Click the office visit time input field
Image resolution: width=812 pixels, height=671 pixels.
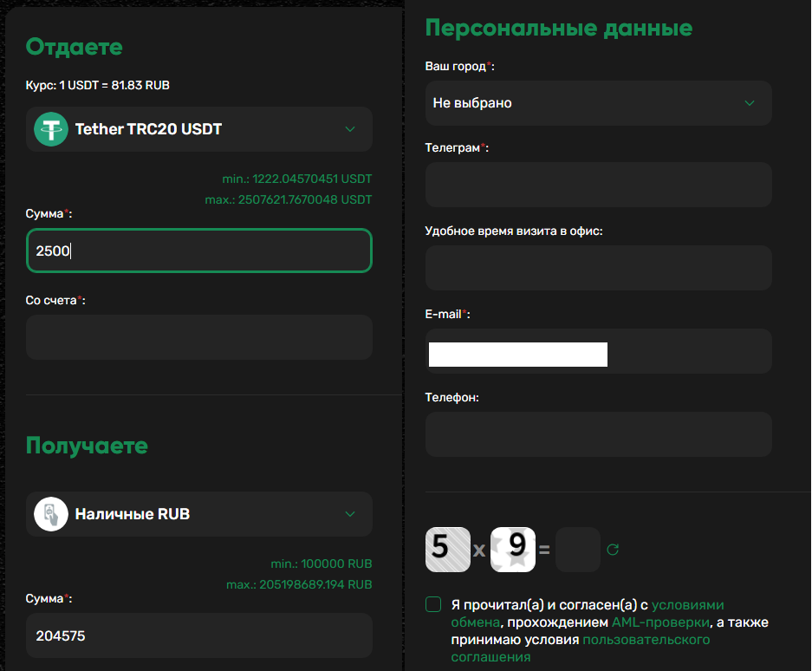click(599, 268)
